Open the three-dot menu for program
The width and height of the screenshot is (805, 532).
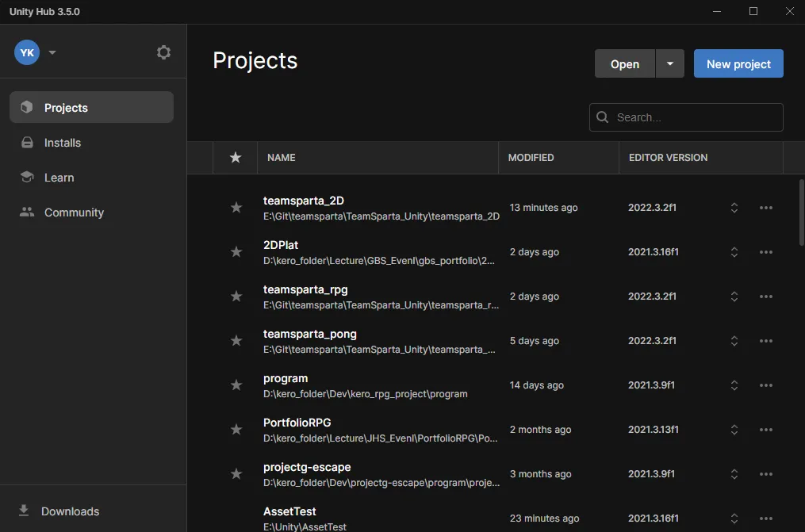click(x=766, y=385)
